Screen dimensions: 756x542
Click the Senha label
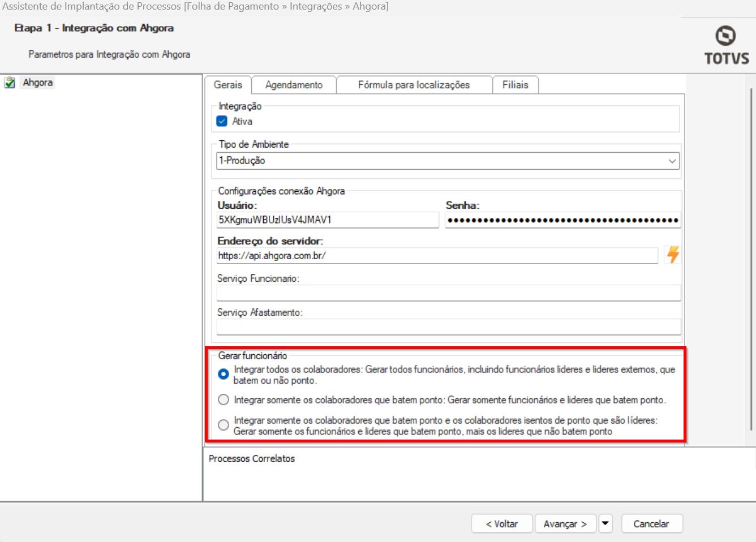(462, 205)
